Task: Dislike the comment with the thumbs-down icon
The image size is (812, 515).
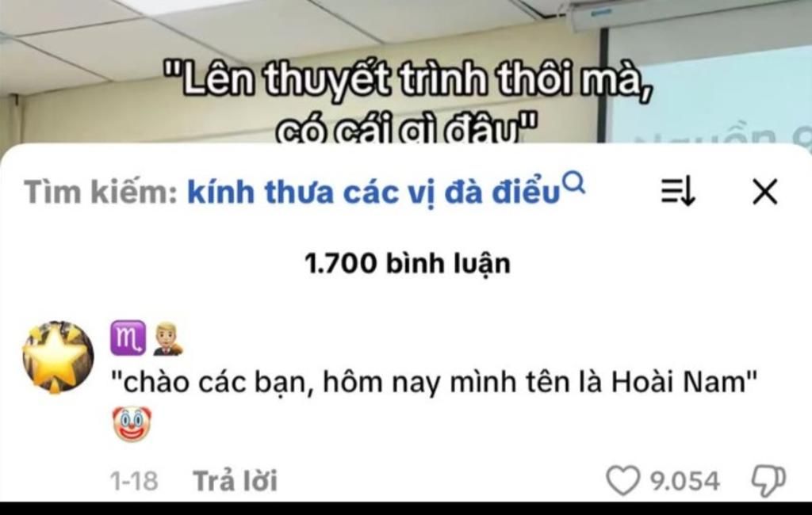Action: click(769, 480)
